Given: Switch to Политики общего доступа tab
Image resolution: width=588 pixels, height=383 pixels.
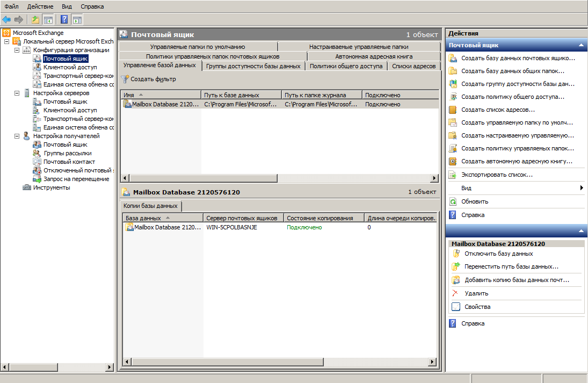Looking at the screenshot, I should 346,66.
